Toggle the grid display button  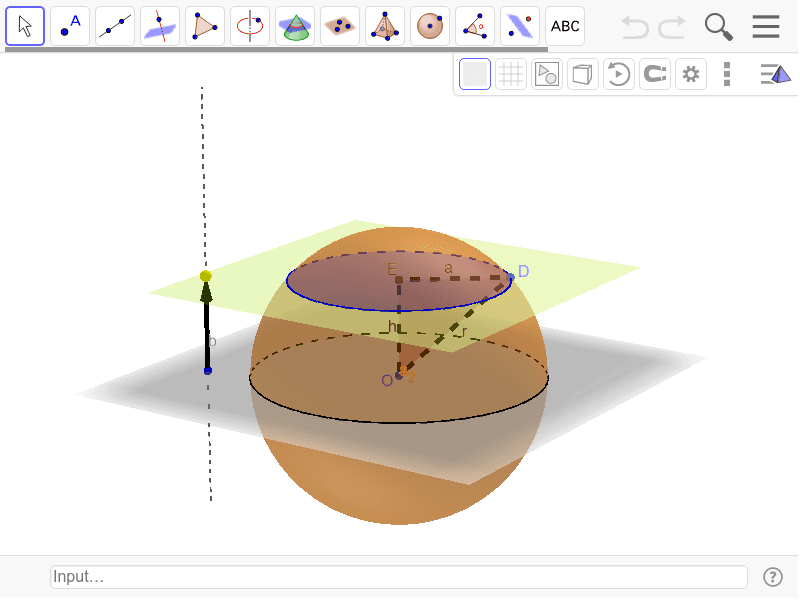(511, 74)
